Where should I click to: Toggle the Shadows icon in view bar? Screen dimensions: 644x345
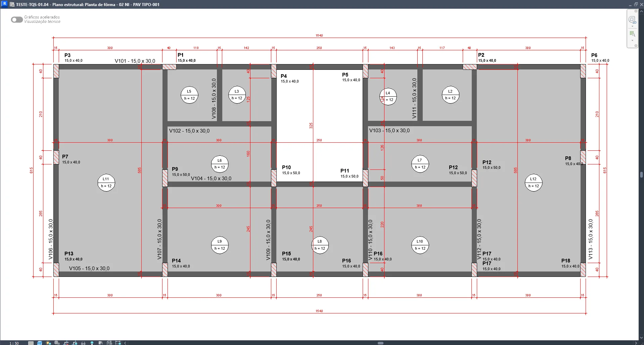57,343
